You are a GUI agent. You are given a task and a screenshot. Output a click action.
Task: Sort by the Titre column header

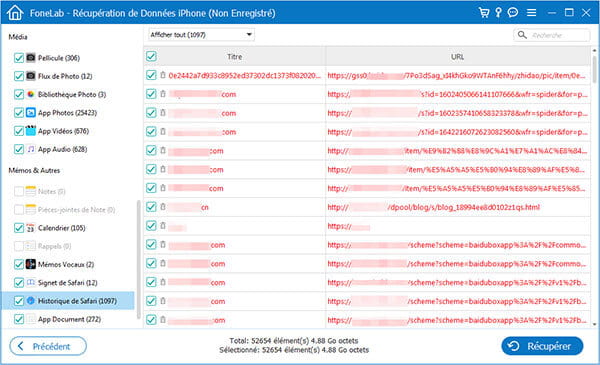235,57
